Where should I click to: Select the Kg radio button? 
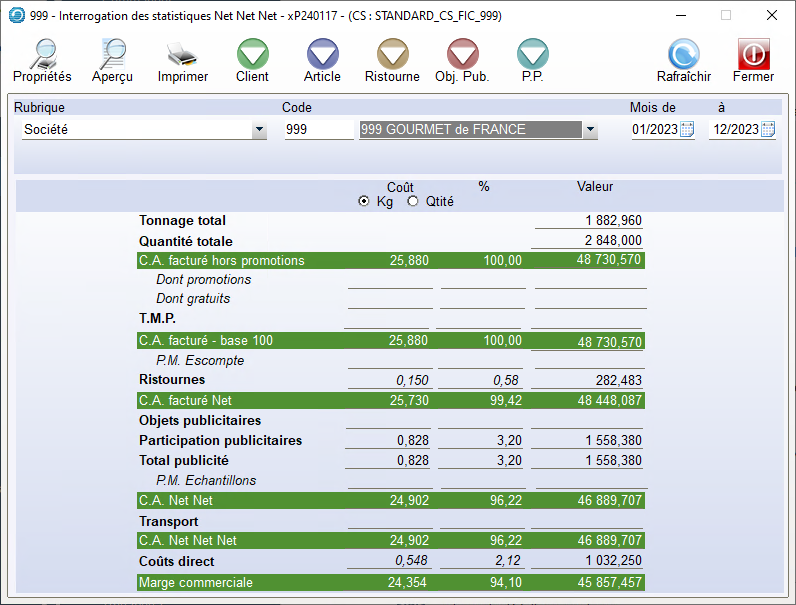pyautogui.click(x=364, y=202)
